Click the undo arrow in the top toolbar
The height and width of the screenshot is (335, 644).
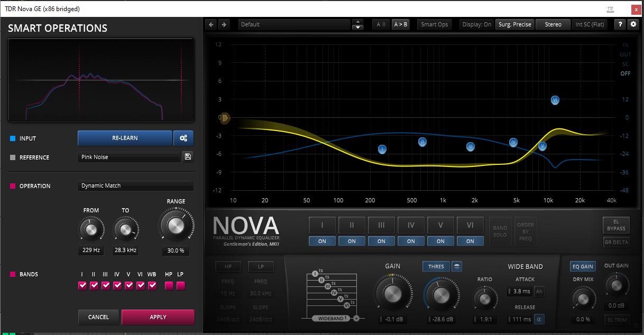tap(211, 24)
